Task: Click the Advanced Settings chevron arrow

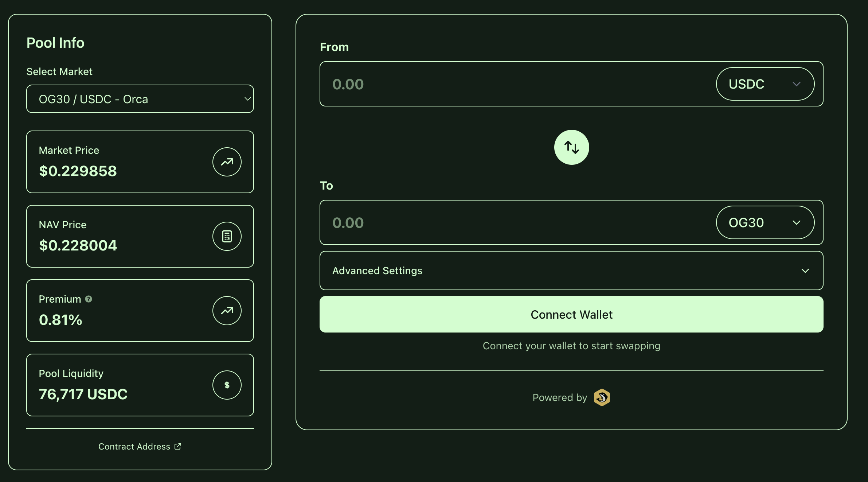Action: click(805, 271)
